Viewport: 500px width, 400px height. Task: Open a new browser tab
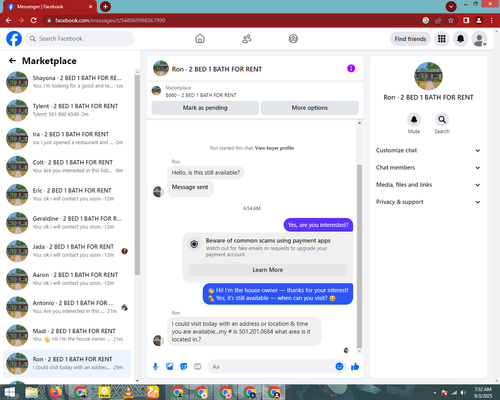click(x=105, y=6)
